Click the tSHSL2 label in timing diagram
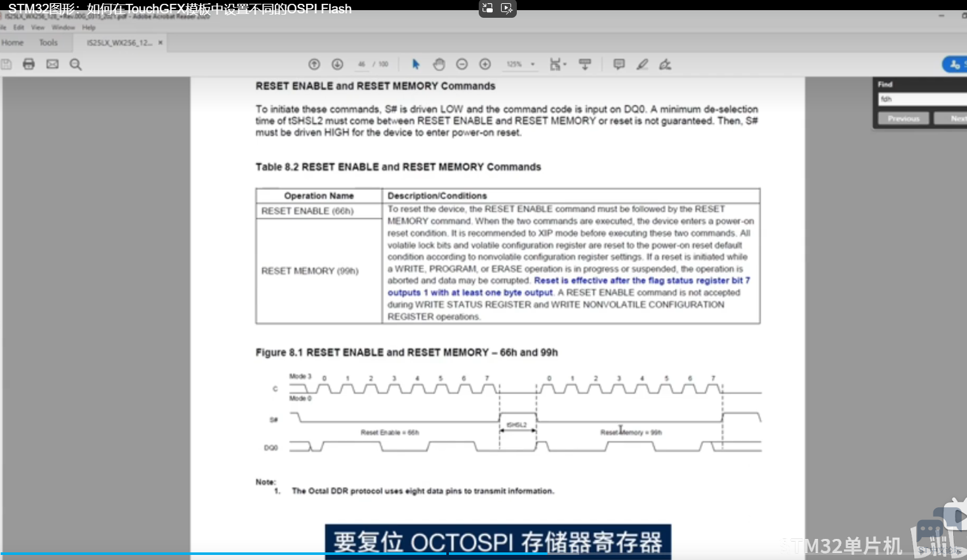The image size is (967, 560). pyautogui.click(x=517, y=425)
